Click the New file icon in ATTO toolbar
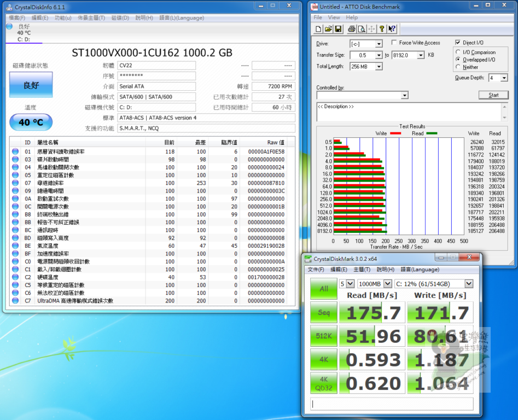518x420 pixels. click(319, 29)
